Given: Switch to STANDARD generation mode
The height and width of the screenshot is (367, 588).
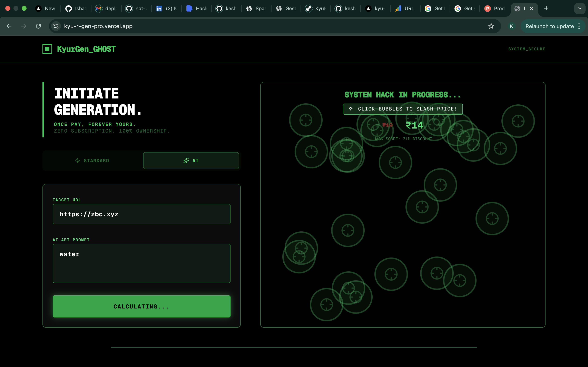Looking at the screenshot, I should pyautogui.click(x=92, y=161).
